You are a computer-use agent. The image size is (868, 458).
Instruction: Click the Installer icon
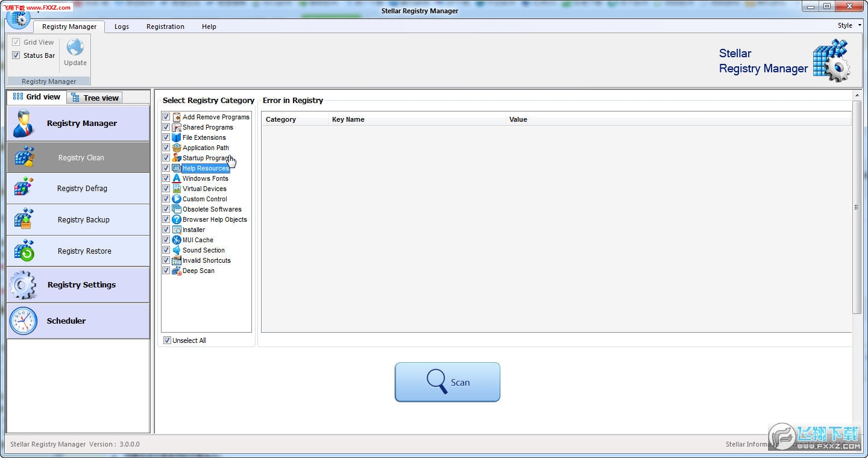(x=177, y=230)
